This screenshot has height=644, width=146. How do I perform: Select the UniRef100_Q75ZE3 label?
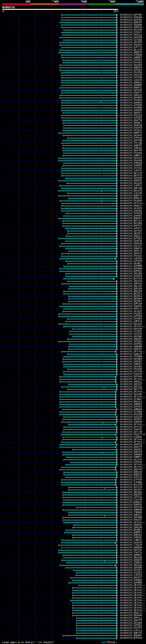point(131,60)
